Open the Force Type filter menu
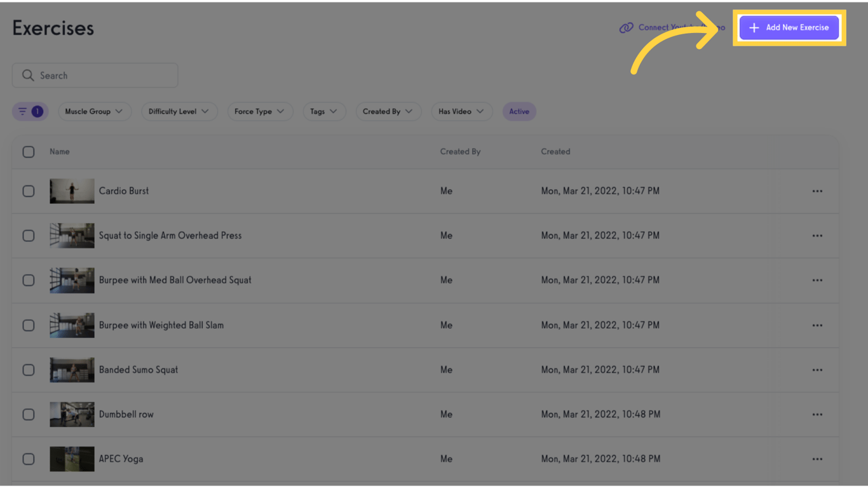The image size is (868, 488). point(259,112)
